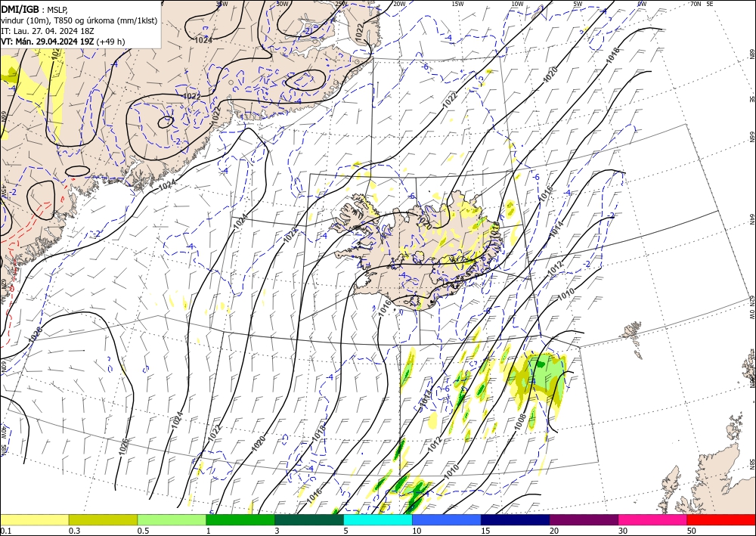Choose the red 50+ legend segment

721,519
